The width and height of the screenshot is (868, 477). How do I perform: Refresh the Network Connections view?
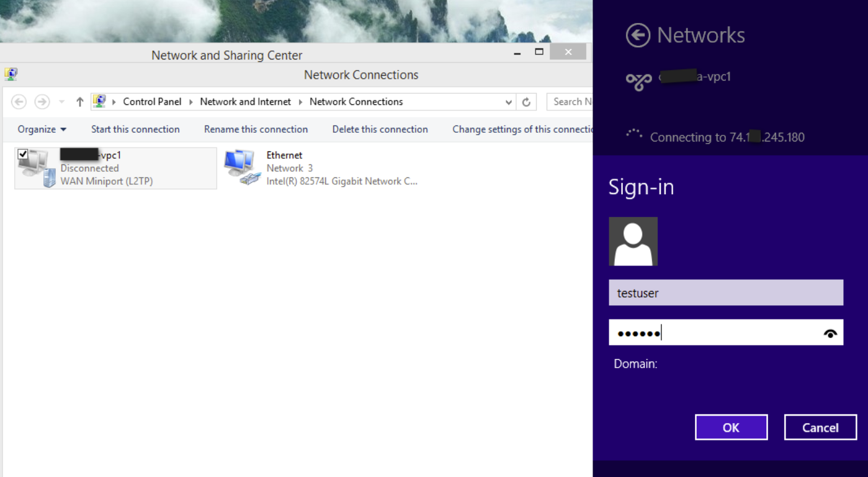[527, 101]
